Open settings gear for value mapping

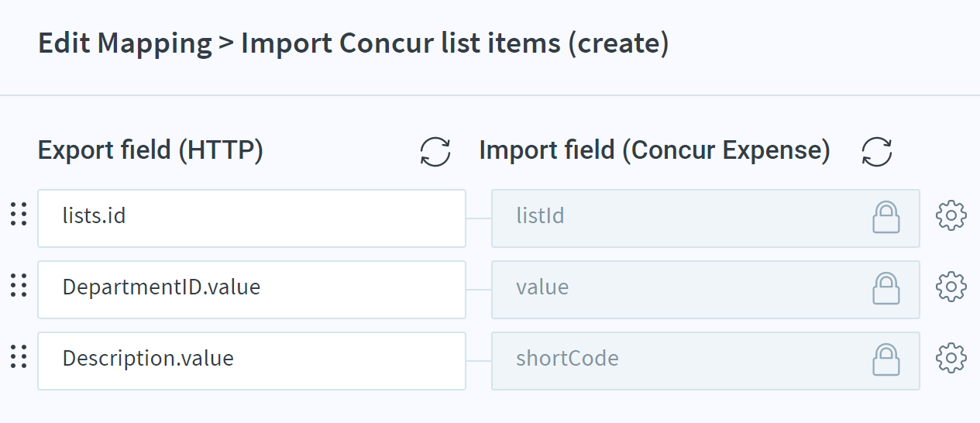click(x=951, y=287)
